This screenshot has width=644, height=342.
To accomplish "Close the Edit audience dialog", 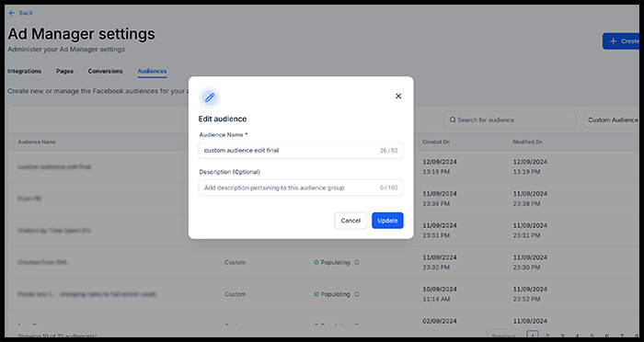I will point(398,96).
